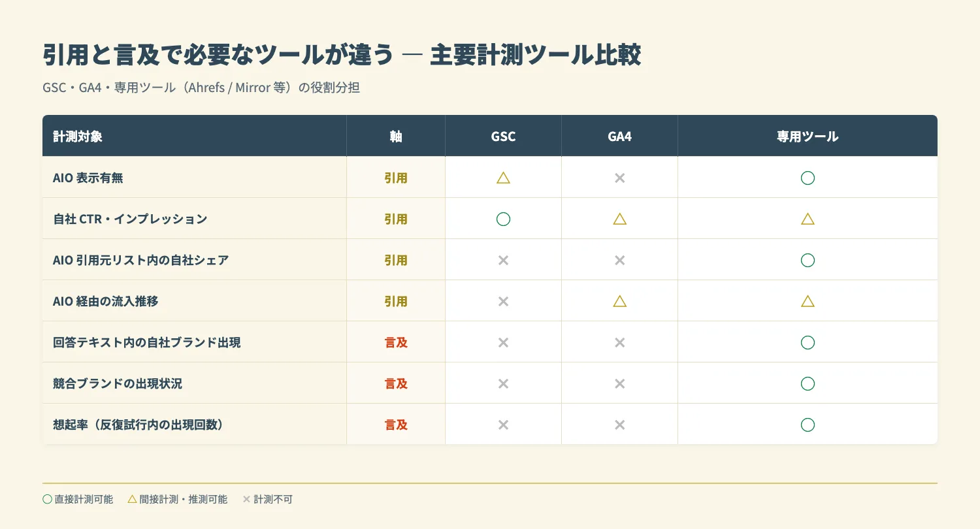Click the GA4 cross for 競合ブランドの出現状況

click(x=619, y=383)
